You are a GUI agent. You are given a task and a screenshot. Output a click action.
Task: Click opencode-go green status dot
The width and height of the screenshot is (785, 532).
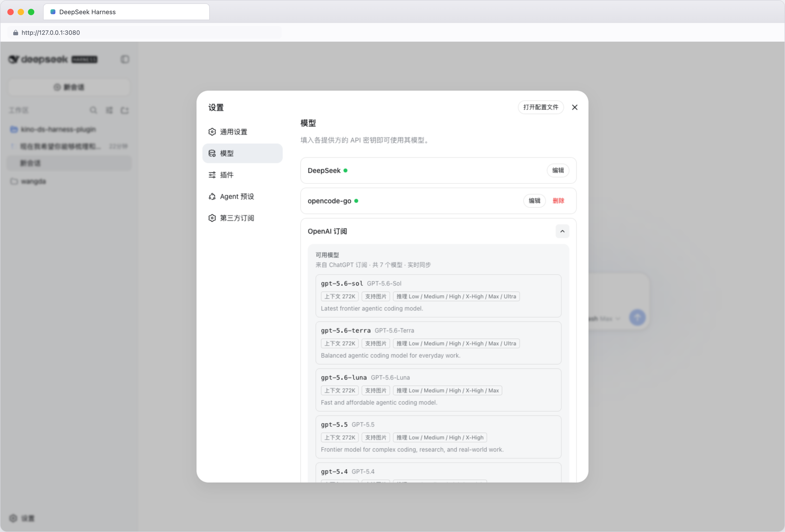[x=356, y=201]
